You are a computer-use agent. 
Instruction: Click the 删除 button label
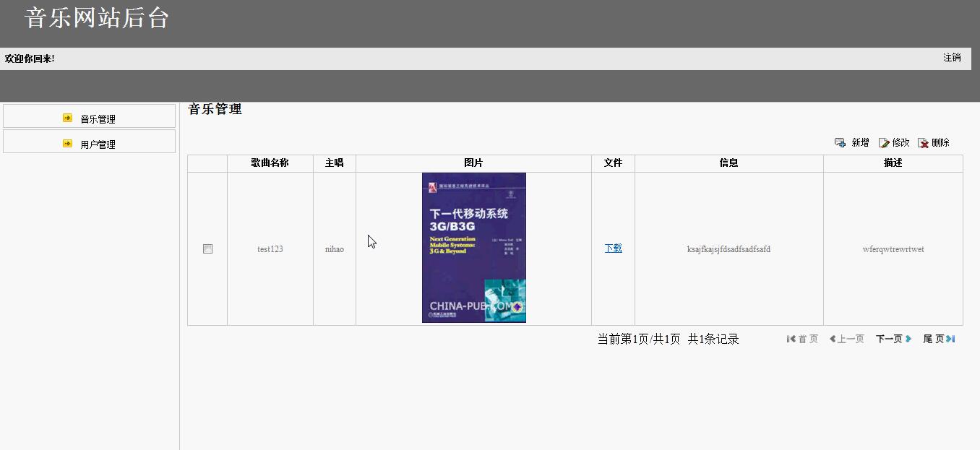click(940, 143)
